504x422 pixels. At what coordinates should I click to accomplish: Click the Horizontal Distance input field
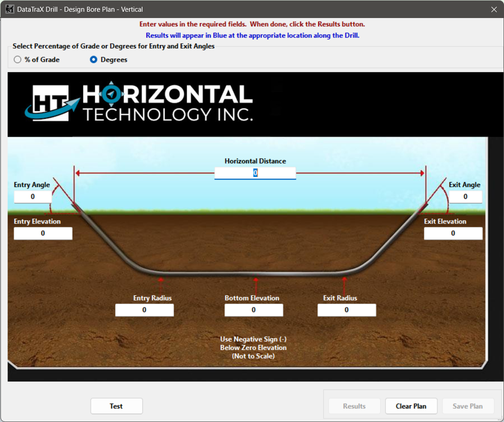point(255,173)
